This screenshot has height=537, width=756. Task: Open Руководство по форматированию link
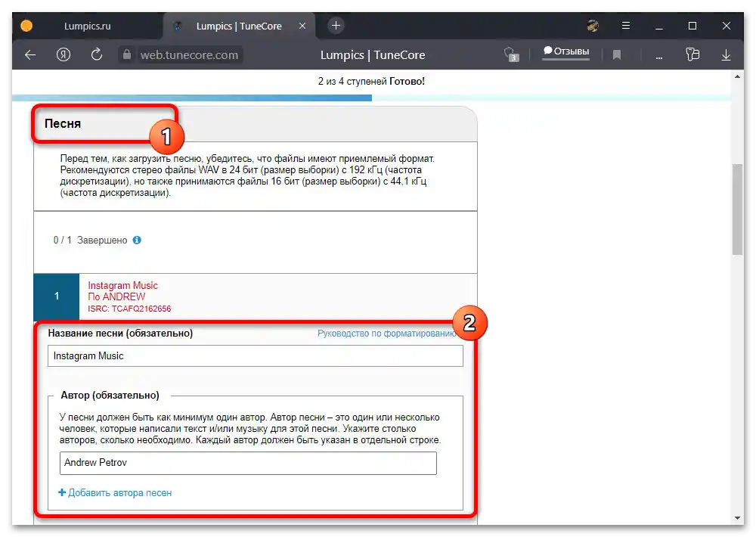point(386,334)
